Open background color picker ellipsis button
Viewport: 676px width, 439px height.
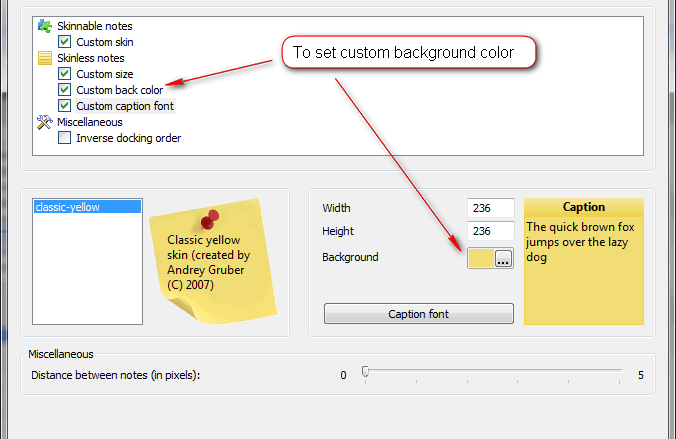(x=503, y=258)
